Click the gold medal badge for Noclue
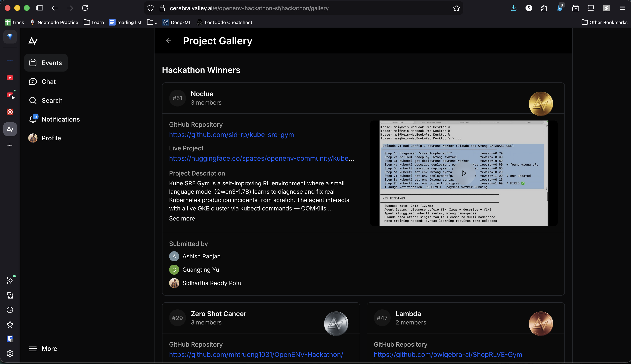This screenshot has width=631, height=364. (541, 104)
